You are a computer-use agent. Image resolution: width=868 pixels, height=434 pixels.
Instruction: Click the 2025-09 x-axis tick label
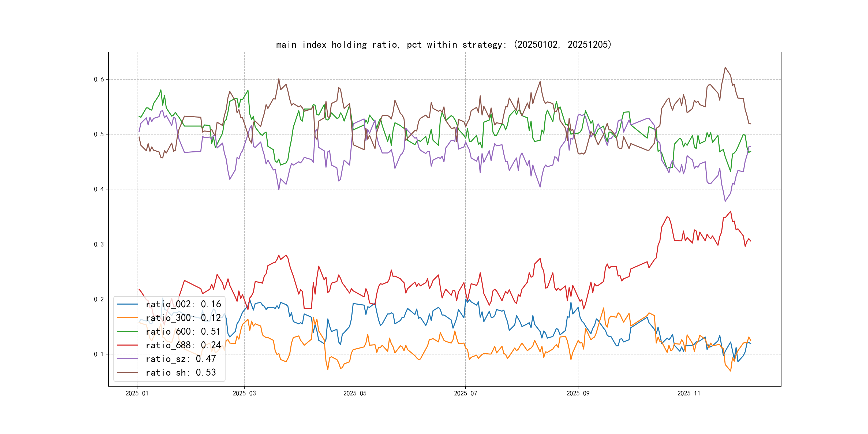[578, 393]
